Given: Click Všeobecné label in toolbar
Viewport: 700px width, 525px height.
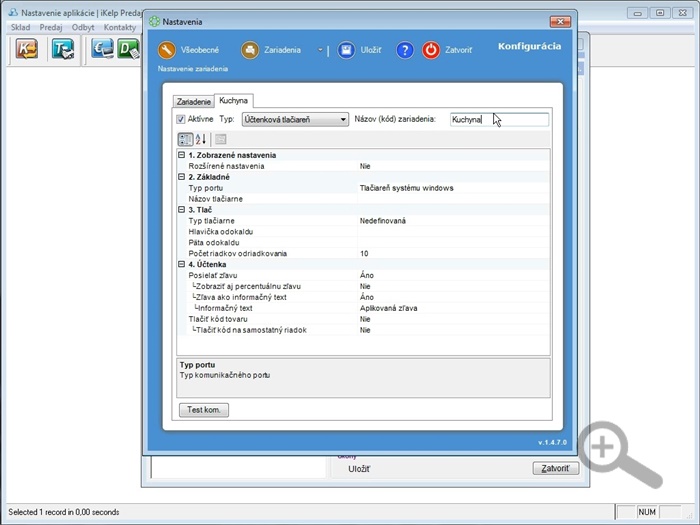Looking at the screenshot, I should 200,50.
